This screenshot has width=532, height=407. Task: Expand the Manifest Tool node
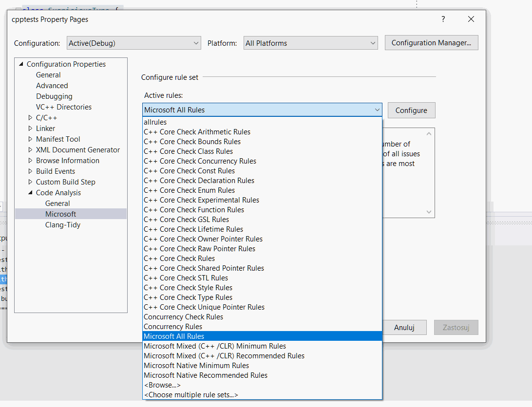(30, 139)
